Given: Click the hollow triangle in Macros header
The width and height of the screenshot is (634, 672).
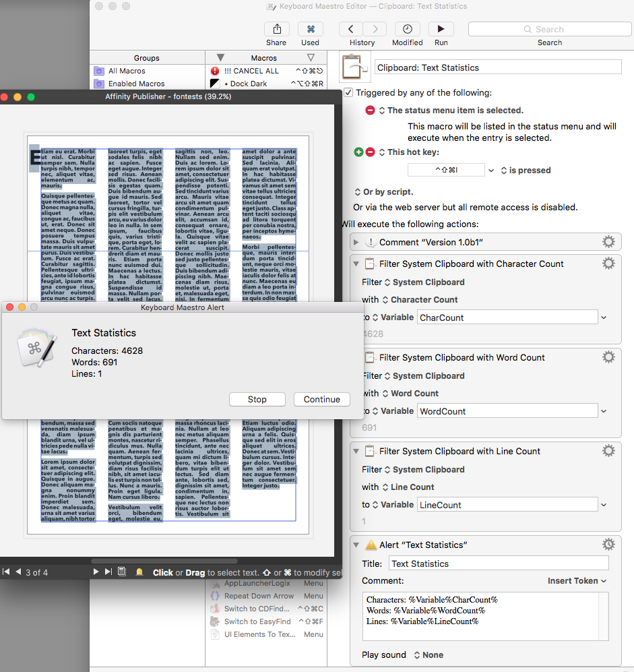Looking at the screenshot, I should point(311,57).
